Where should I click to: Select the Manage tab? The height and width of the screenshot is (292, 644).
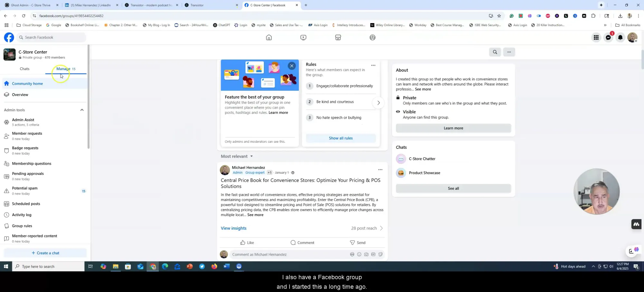point(66,69)
